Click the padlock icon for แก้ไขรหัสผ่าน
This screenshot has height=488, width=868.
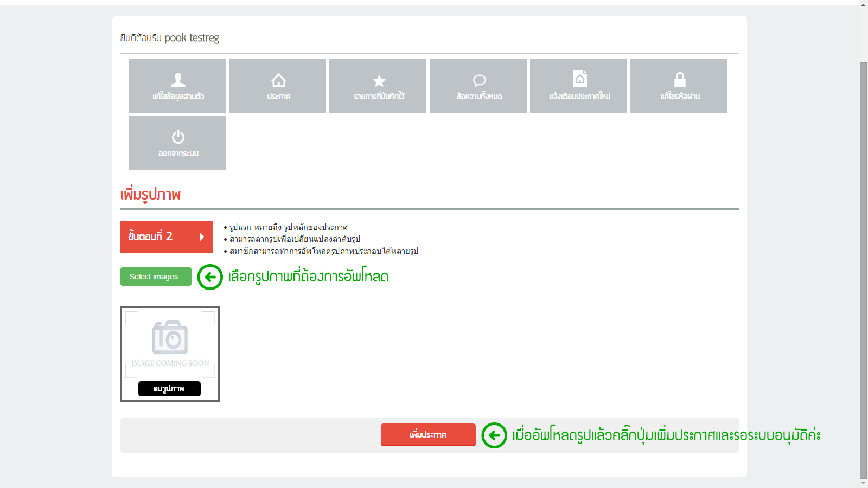pyautogui.click(x=680, y=80)
